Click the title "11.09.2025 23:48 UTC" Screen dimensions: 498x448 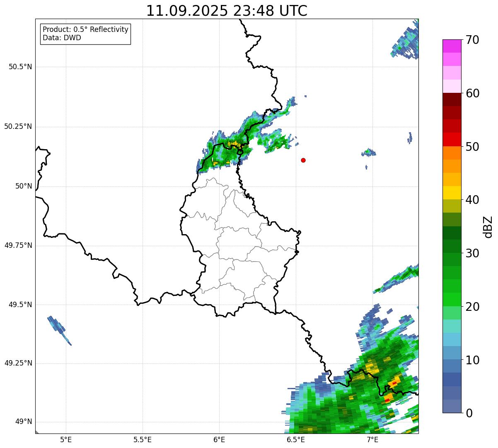(227, 11)
